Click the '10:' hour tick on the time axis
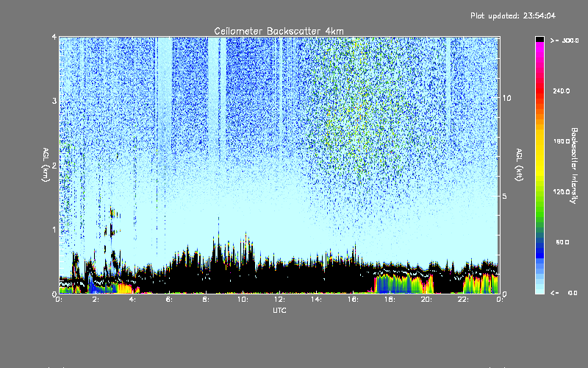The height and width of the screenshot is (368, 588). pos(243,300)
